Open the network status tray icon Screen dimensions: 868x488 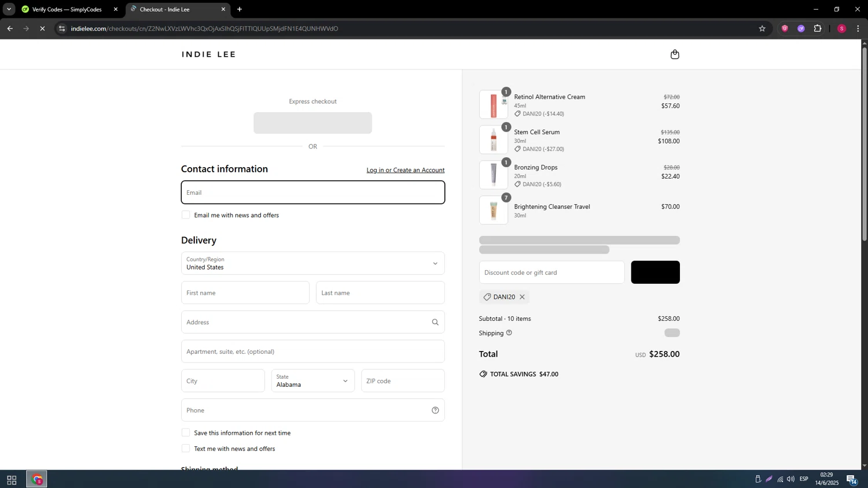click(x=780, y=479)
